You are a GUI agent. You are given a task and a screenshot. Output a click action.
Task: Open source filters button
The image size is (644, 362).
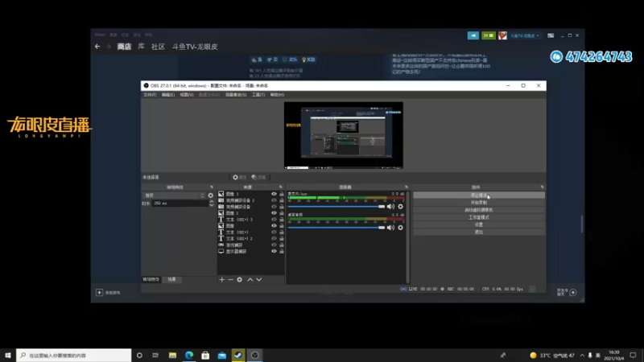pos(258,177)
